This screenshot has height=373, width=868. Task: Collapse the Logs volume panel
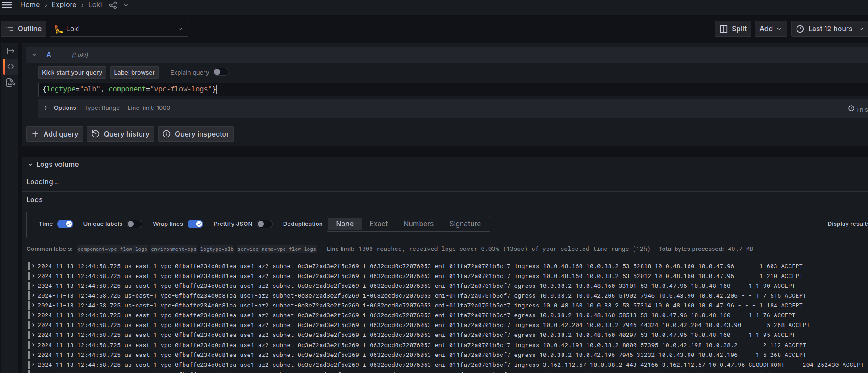coord(30,165)
